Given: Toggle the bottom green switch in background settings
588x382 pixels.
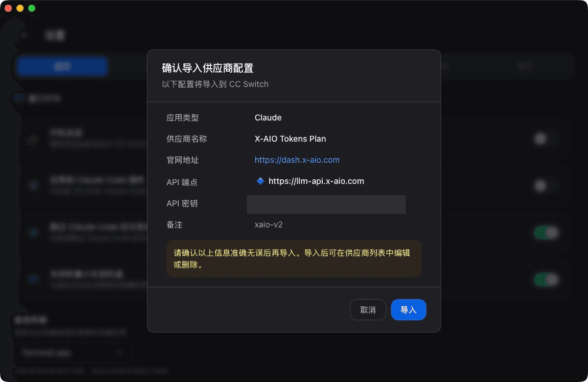Looking at the screenshot, I should (546, 280).
